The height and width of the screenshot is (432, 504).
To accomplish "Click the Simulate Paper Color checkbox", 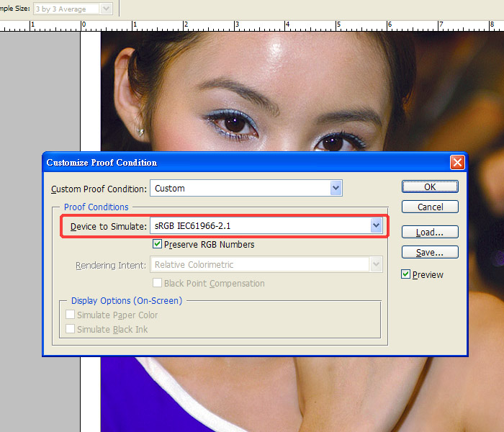I will coord(71,315).
